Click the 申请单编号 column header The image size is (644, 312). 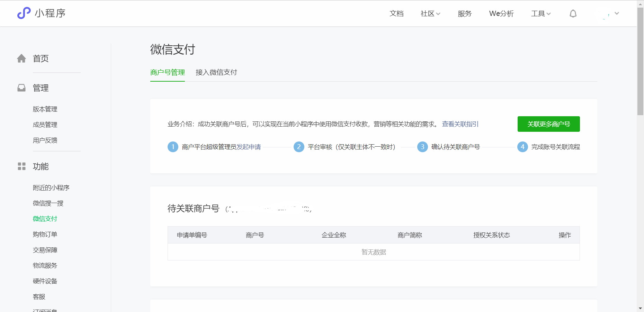[192, 235]
